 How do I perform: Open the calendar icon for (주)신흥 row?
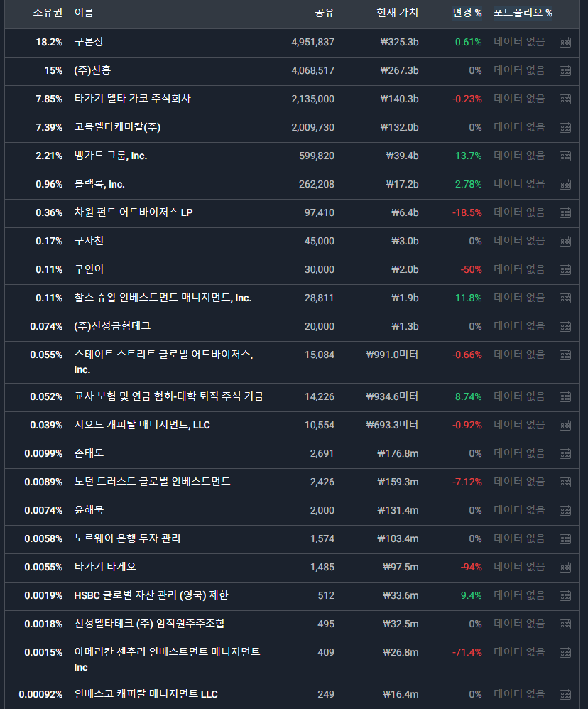[x=565, y=70]
